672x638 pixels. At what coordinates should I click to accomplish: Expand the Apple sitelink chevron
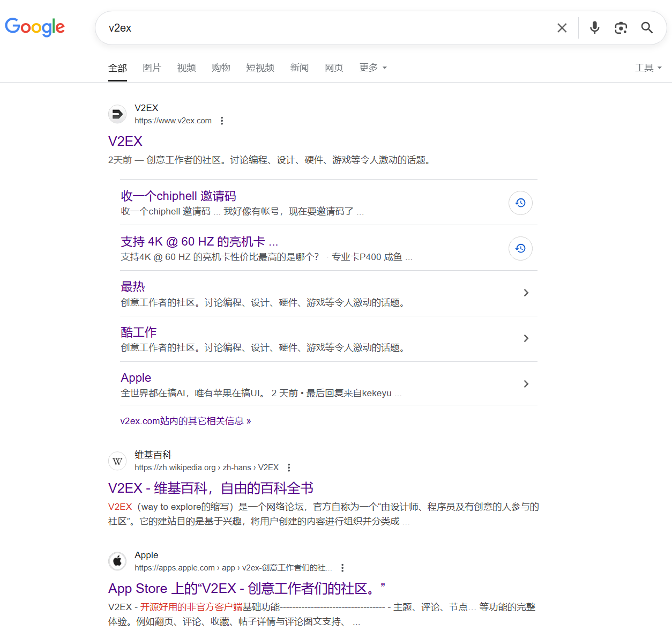526,384
